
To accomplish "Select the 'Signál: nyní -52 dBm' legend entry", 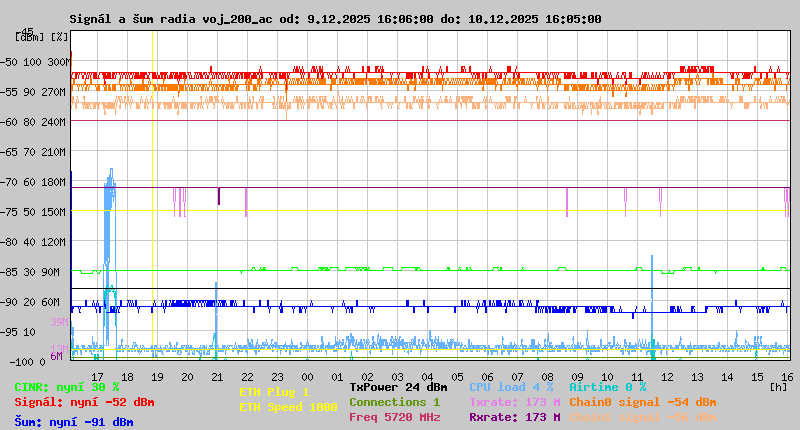I will (84, 402).
